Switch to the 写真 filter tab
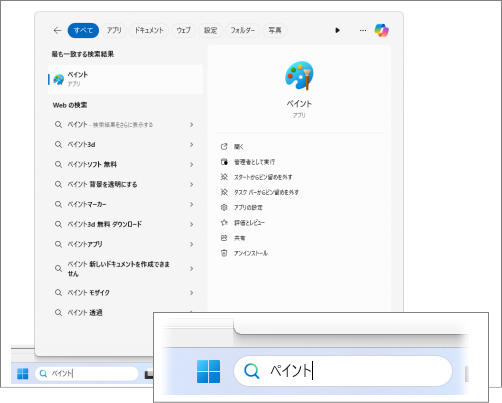Viewport: 502px width, 403px height. point(275,30)
